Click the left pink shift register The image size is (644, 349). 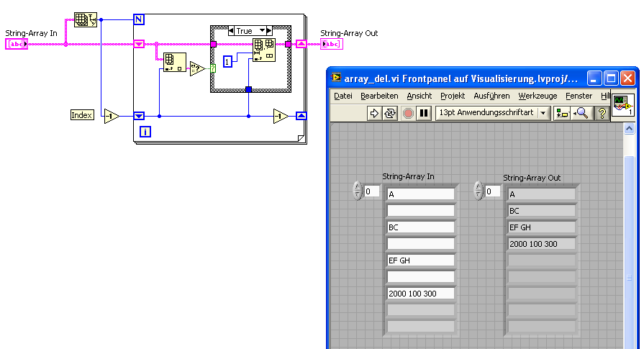coord(139,44)
